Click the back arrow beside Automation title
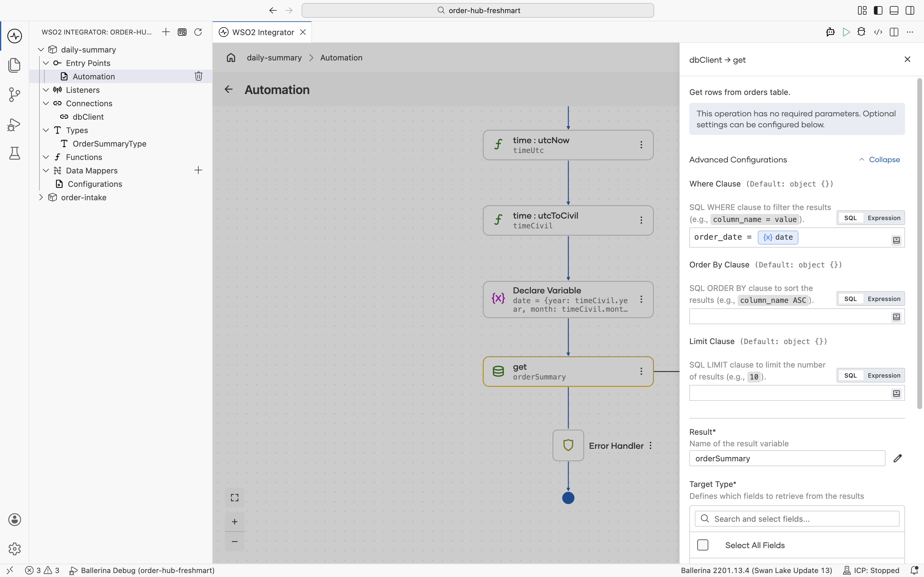 tap(228, 89)
